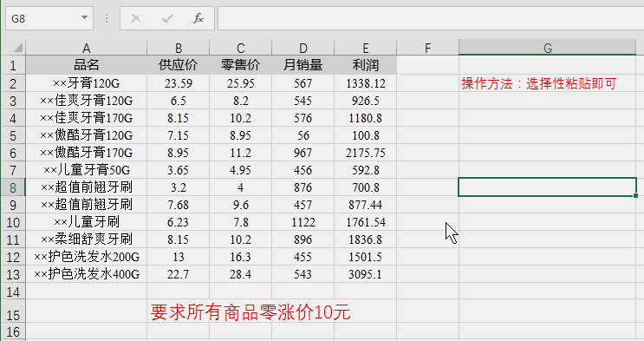Select column G header

coord(548,48)
